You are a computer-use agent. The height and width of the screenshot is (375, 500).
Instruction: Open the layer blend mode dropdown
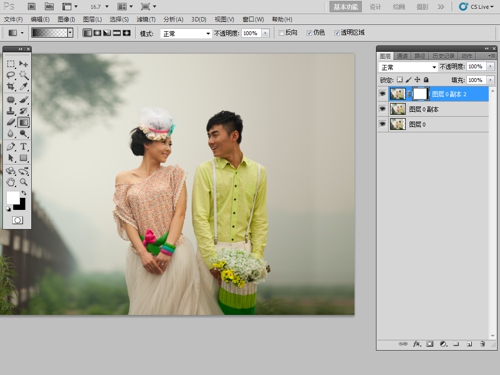tap(408, 67)
